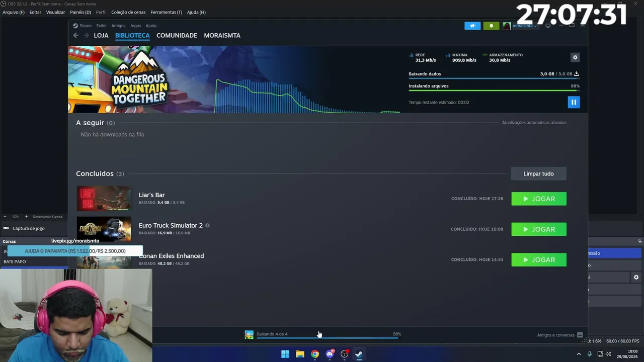The width and height of the screenshot is (644, 362).
Task: Open OBS Coleção de cenas menu
Action: [x=129, y=12]
